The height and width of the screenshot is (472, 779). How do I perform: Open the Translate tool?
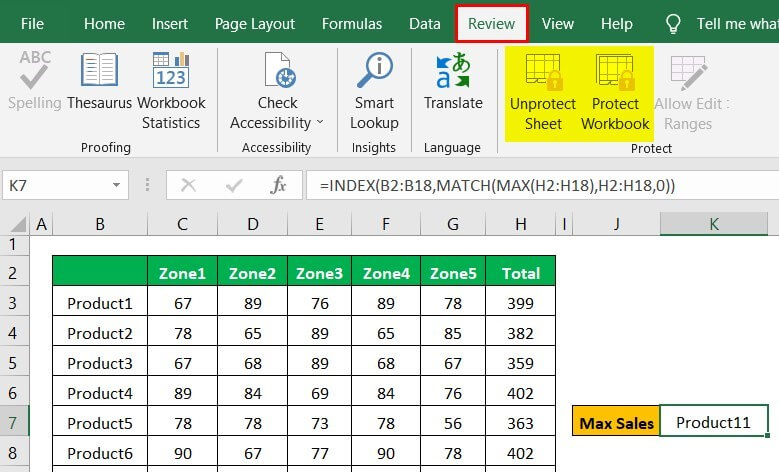coord(453,80)
